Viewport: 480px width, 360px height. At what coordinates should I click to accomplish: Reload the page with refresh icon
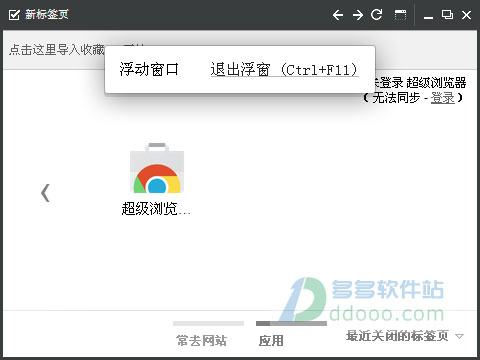377,15
